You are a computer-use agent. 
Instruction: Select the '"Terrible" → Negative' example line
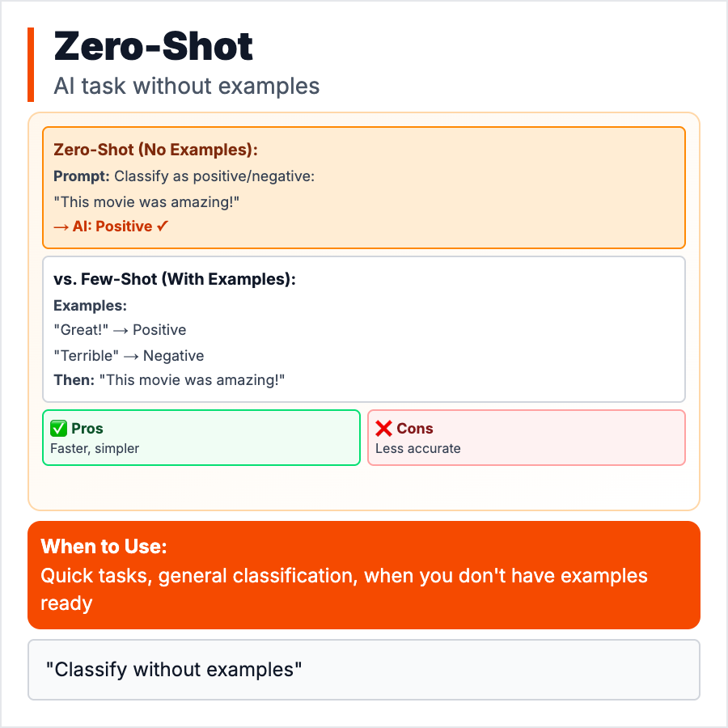129,356
